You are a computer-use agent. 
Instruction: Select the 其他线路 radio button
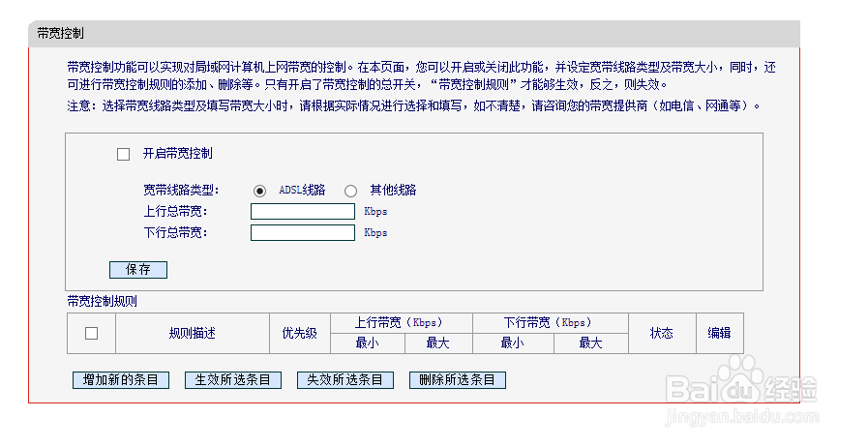point(350,191)
